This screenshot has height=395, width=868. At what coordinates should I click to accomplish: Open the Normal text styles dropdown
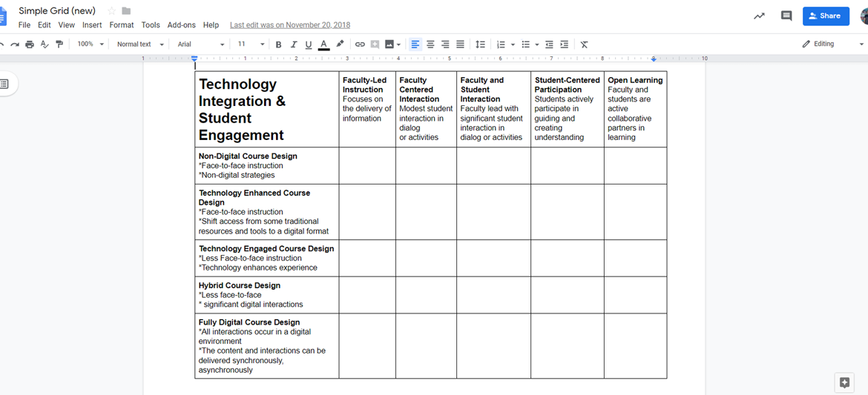click(139, 44)
